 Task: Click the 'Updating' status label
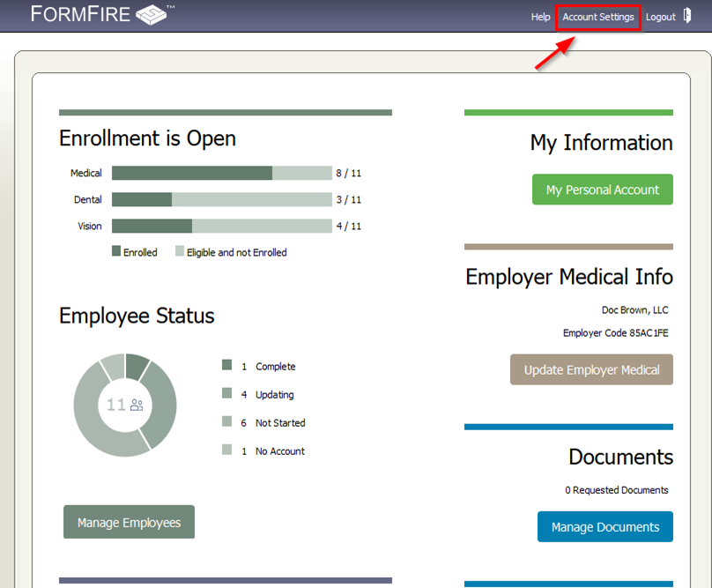point(274,395)
